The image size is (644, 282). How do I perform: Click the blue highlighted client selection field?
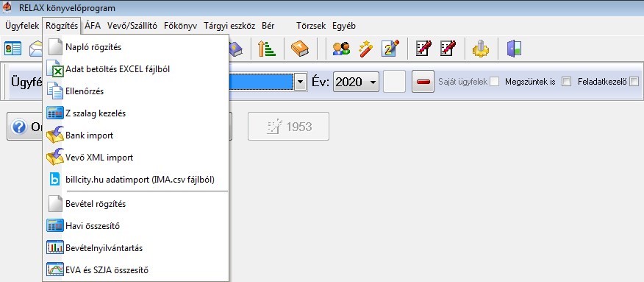point(262,82)
